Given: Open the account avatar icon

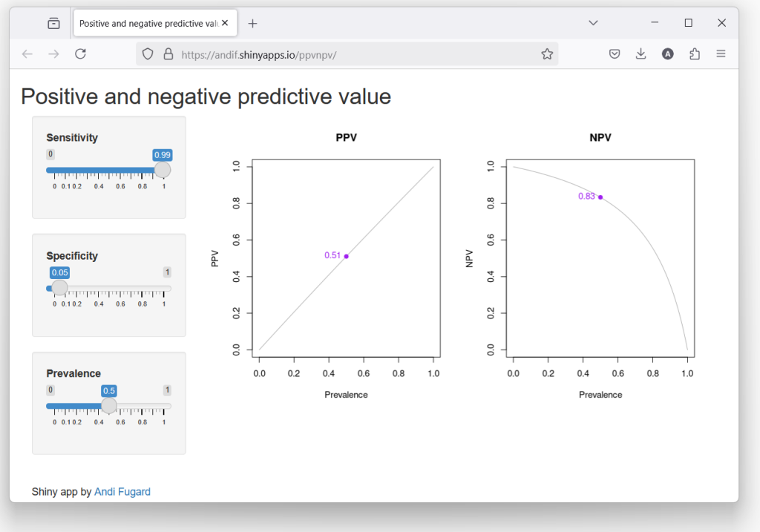Looking at the screenshot, I should tap(667, 53).
